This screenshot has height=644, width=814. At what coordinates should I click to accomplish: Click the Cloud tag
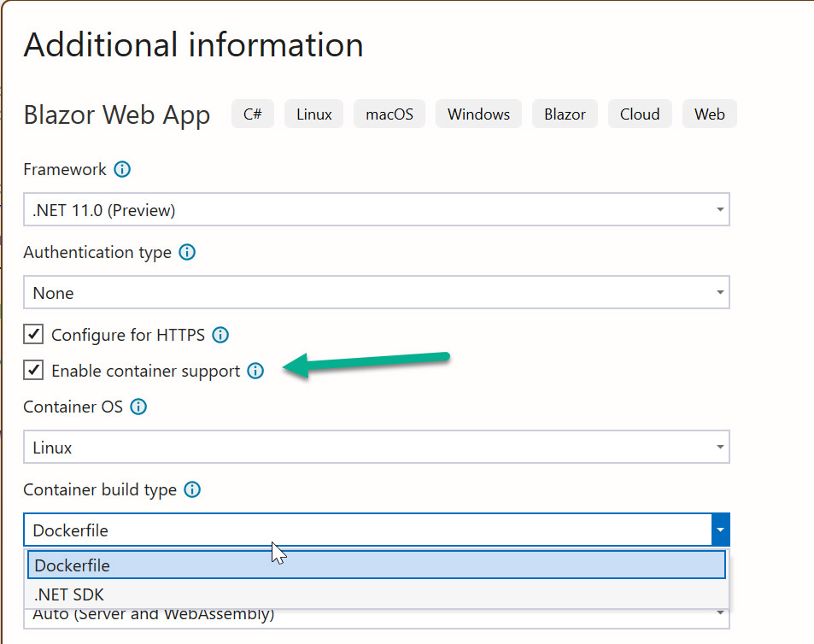coord(640,114)
